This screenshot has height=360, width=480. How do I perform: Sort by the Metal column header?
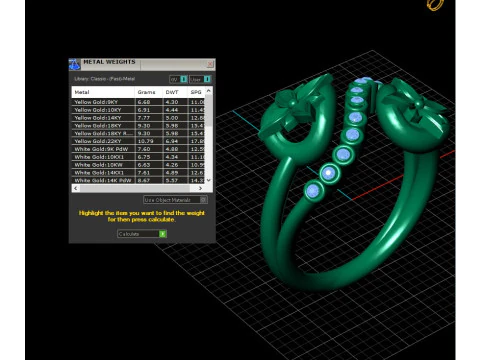tap(103, 92)
